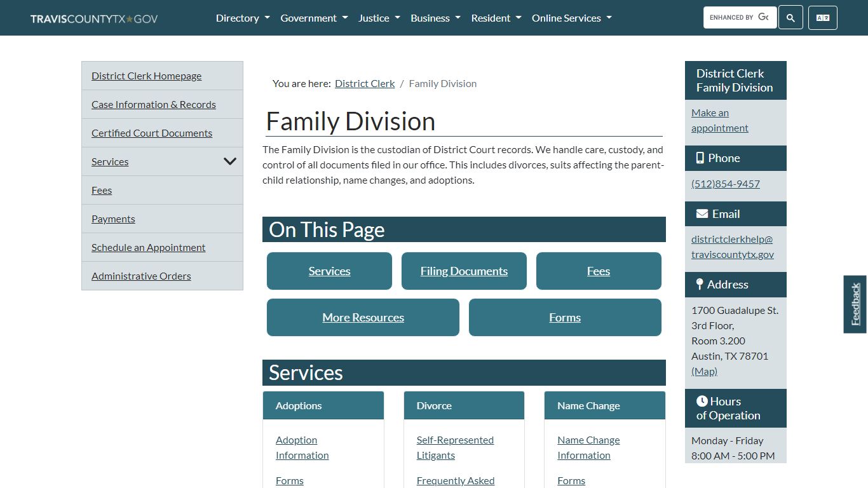Jump to Forms section button
Image resolution: width=868 pixels, height=488 pixels.
[565, 317]
